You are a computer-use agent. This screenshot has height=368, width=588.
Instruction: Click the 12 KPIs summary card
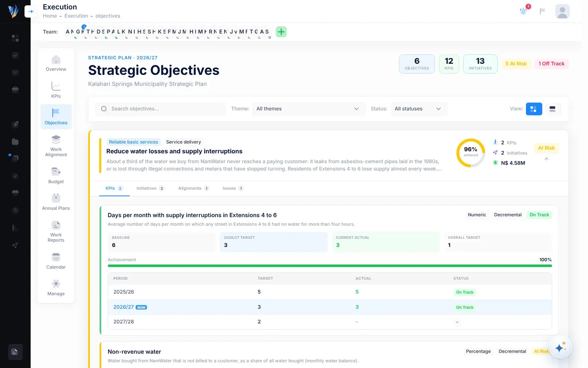[449, 64]
